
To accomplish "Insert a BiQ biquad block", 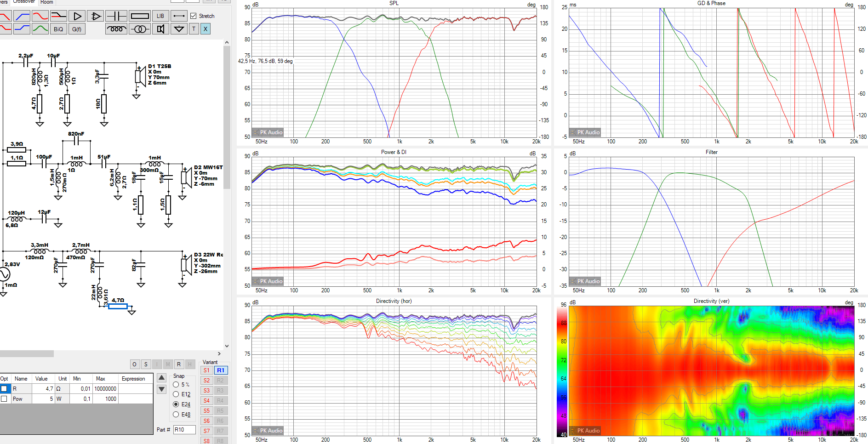I will (x=58, y=29).
